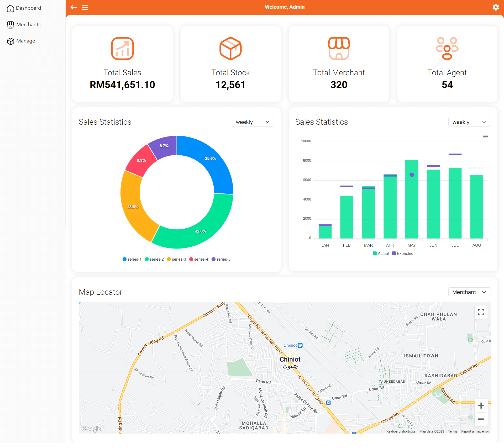The width and height of the screenshot is (504, 448).
Task: Open the weekly dropdown on left Sales Statistics
Action: tap(253, 122)
